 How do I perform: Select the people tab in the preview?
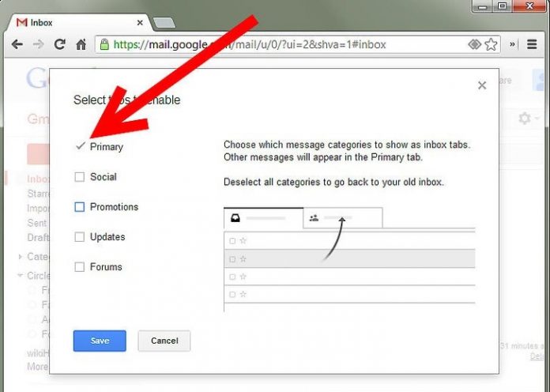341,217
